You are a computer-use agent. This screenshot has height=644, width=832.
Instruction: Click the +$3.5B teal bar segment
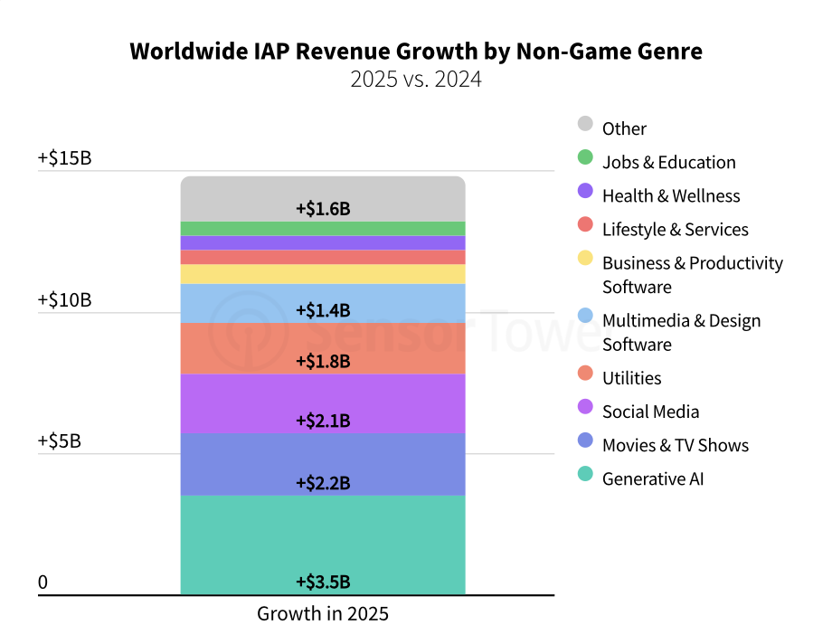(x=323, y=545)
